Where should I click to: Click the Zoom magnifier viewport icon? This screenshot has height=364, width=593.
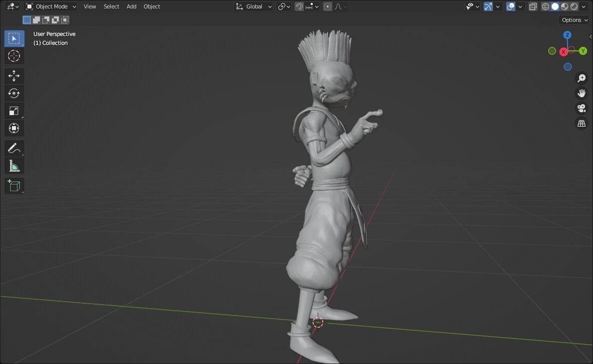coord(581,78)
